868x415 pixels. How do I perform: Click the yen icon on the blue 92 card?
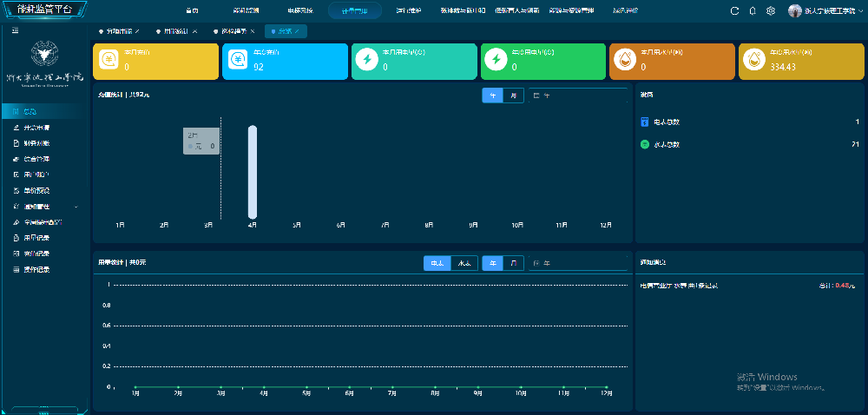238,59
